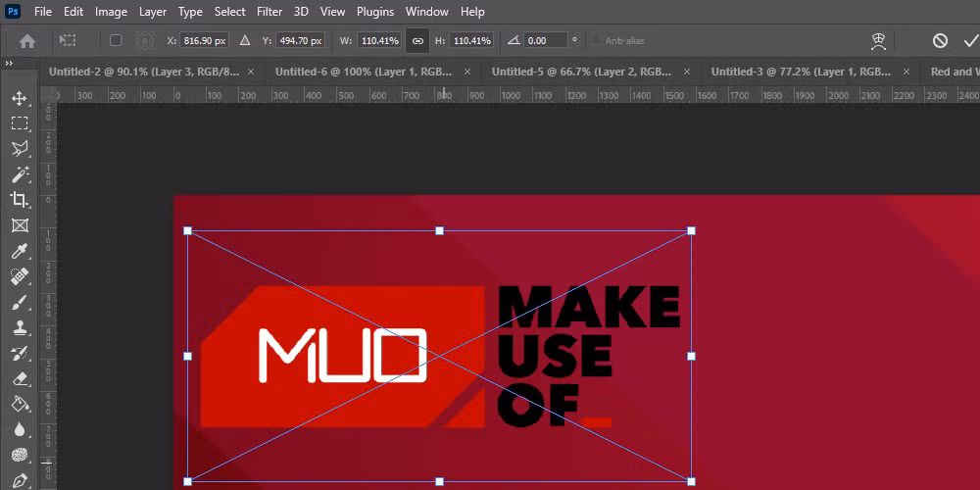Click the left-middle transform handle
Screen dimensions: 980x490
pos(187,357)
